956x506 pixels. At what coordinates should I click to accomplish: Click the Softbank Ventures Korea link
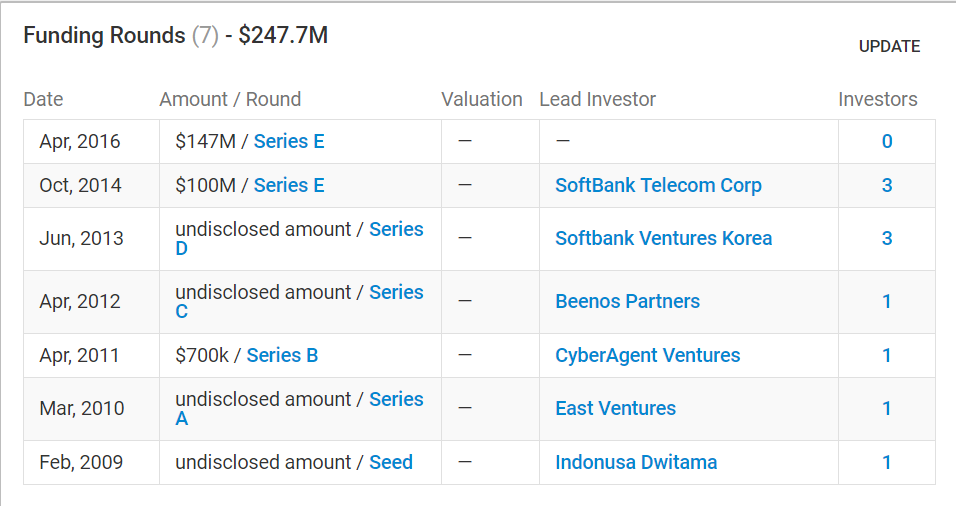point(663,239)
